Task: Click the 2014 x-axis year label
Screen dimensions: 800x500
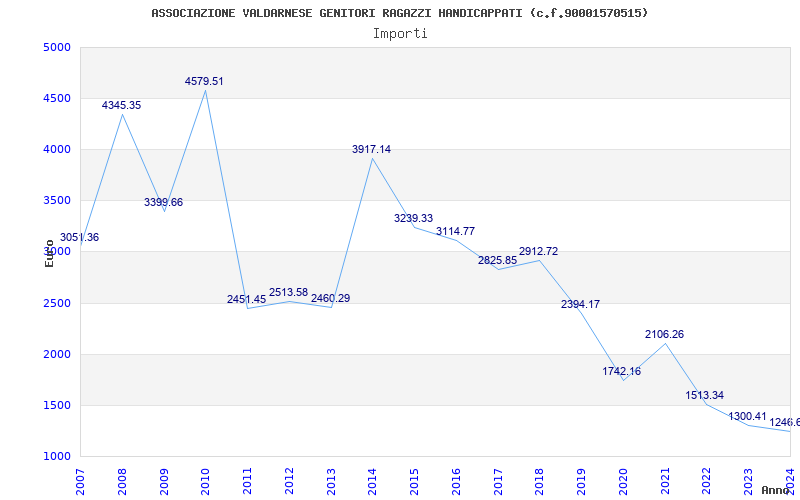Action: click(373, 482)
